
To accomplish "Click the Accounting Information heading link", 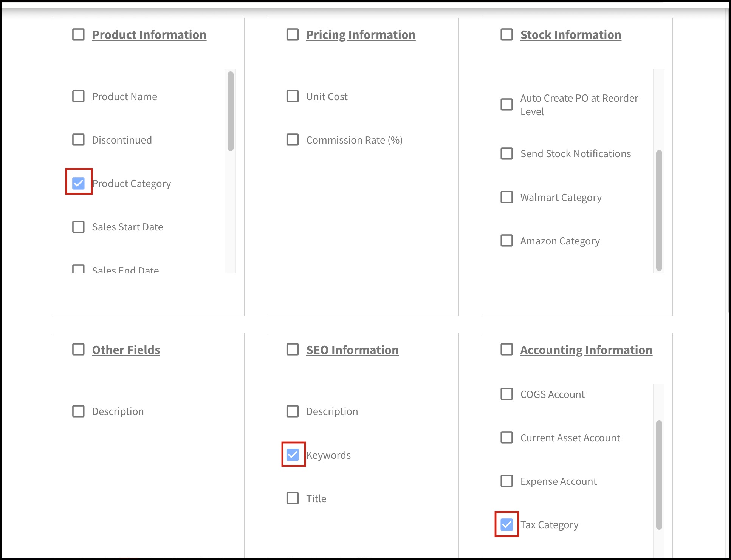I will (x=586, y=350).
